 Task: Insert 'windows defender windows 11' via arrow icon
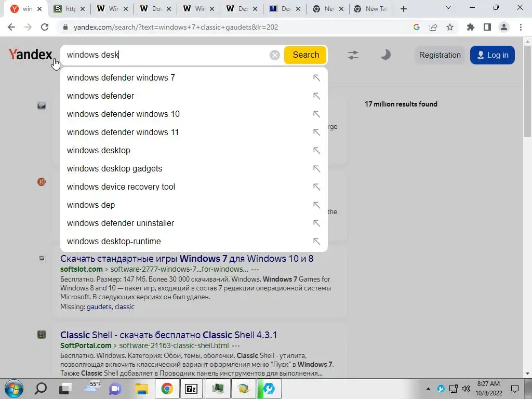click(316, 132)
